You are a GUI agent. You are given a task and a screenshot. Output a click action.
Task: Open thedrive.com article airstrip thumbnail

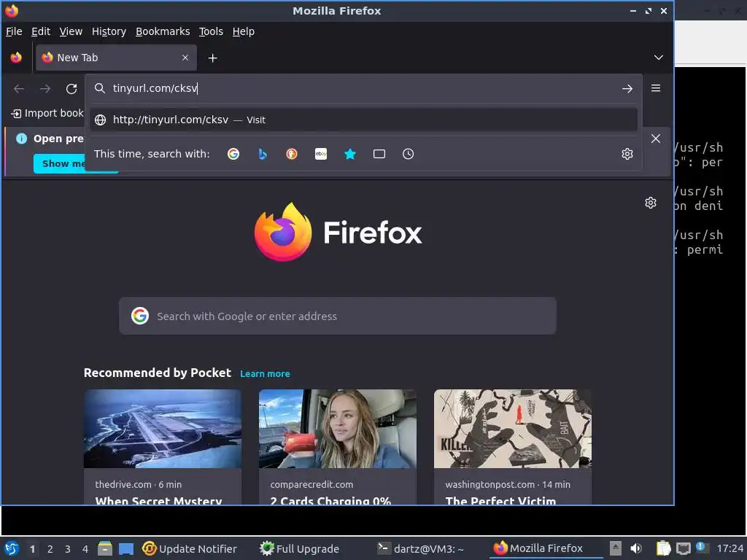pos(163,429)
